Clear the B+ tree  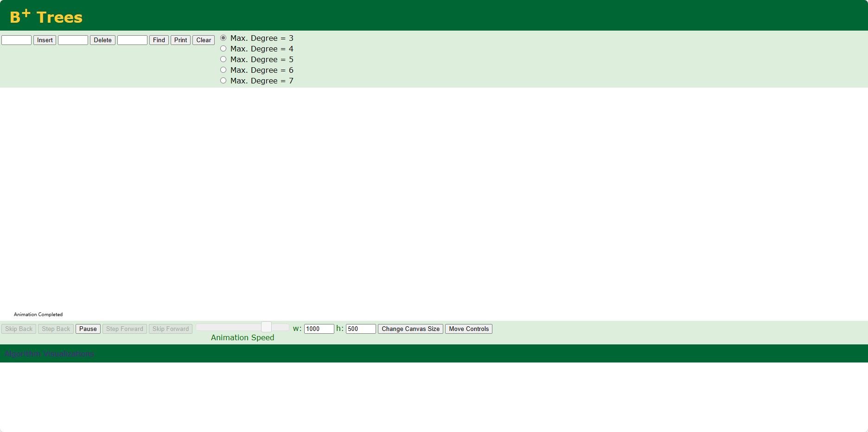point(203,40)
